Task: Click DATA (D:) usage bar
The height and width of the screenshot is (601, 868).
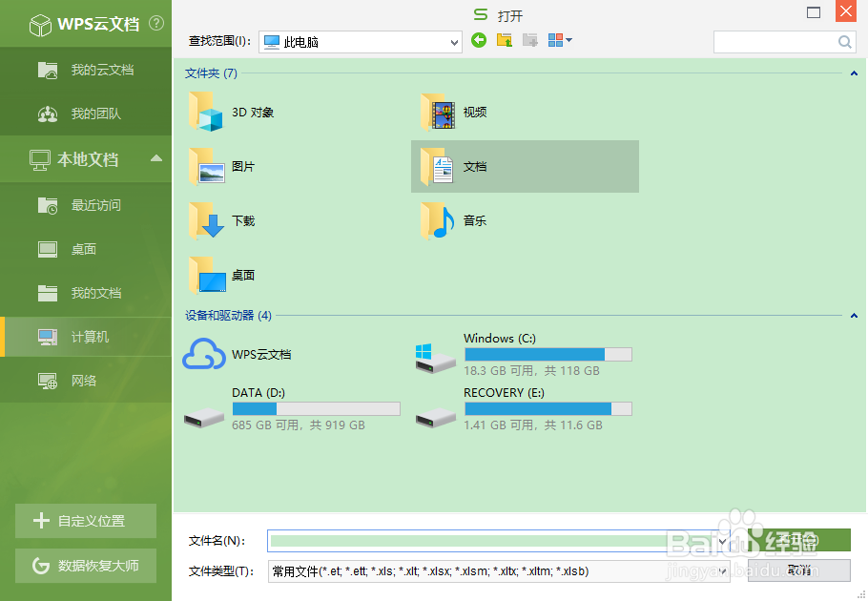Action: tap(316, 409)
